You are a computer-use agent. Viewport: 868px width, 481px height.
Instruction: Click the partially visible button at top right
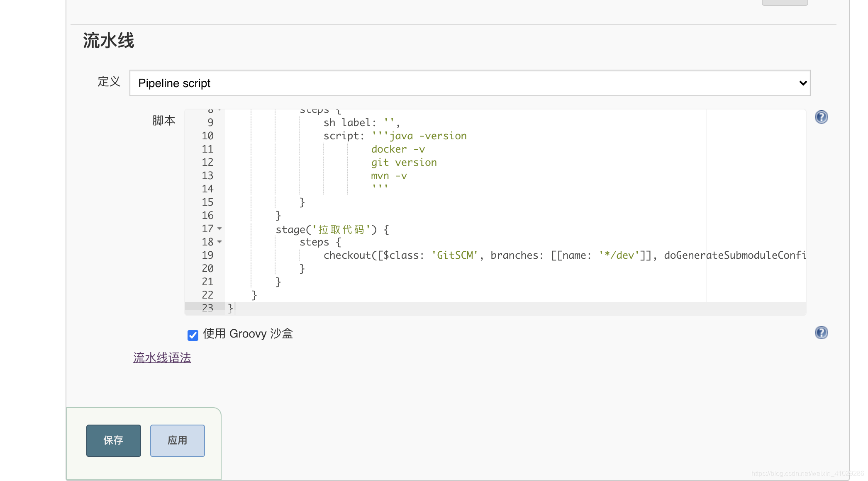[785, 2]
